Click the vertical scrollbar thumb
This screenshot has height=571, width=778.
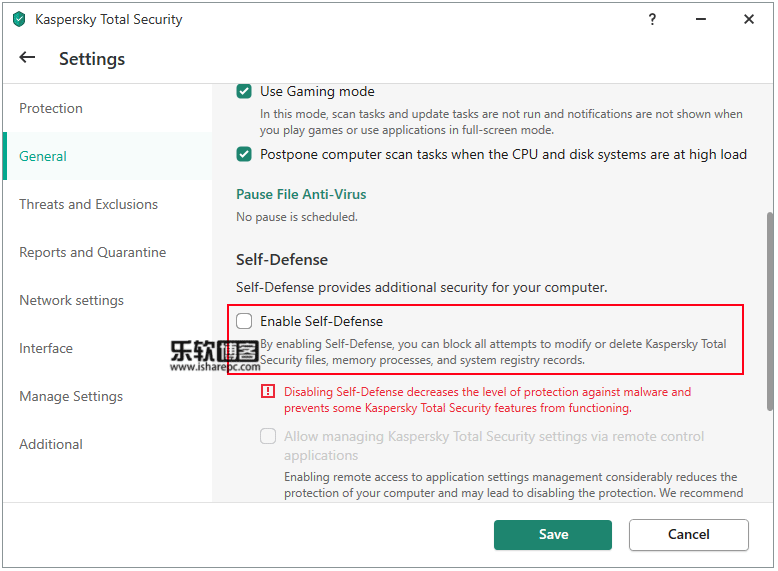[769, 310]
